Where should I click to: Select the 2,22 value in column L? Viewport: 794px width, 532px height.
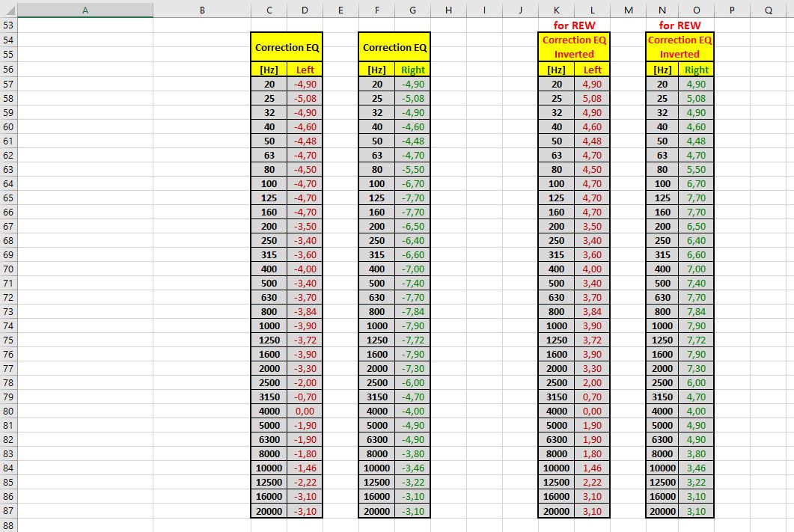tap(592, 483)
